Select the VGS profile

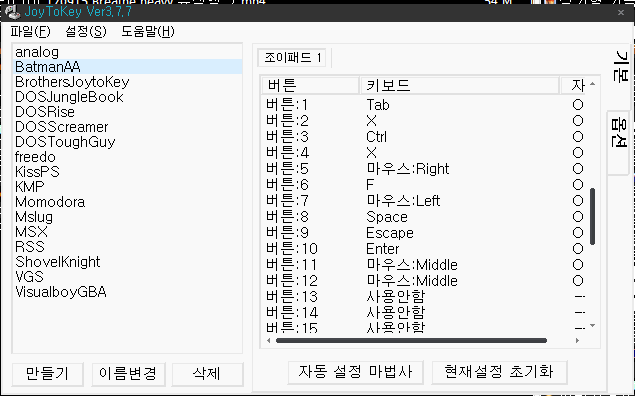[128, 277]
